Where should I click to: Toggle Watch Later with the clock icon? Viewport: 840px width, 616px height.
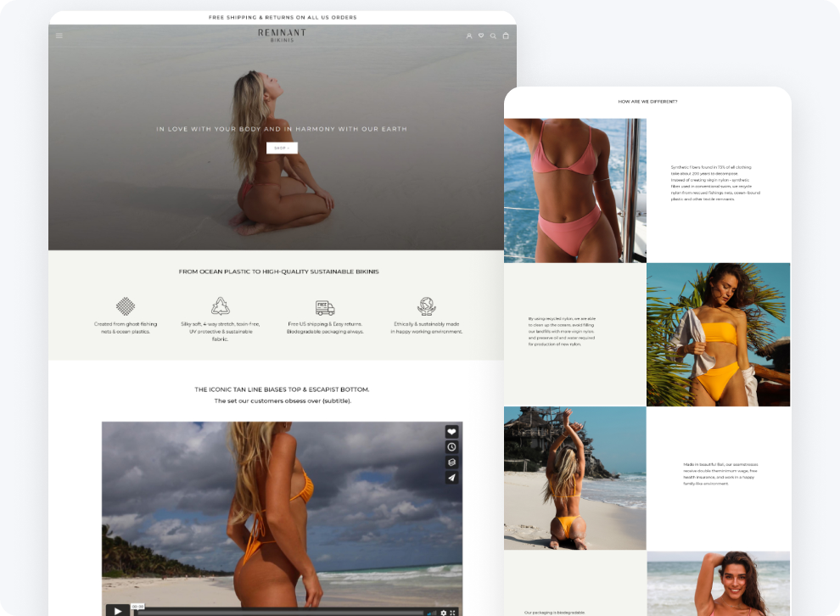[451, 446]
